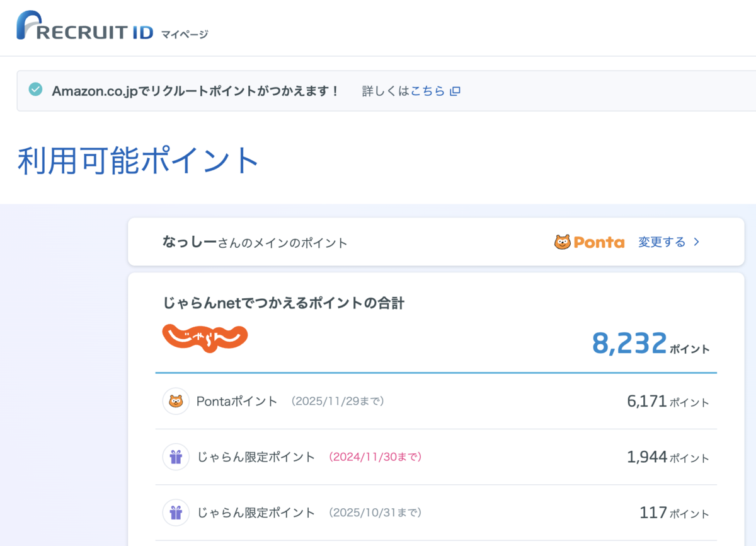This screenshot has width=756, height=546.
Task: Click gift icon for points expiring 2024/11/30
Action: 176,457
